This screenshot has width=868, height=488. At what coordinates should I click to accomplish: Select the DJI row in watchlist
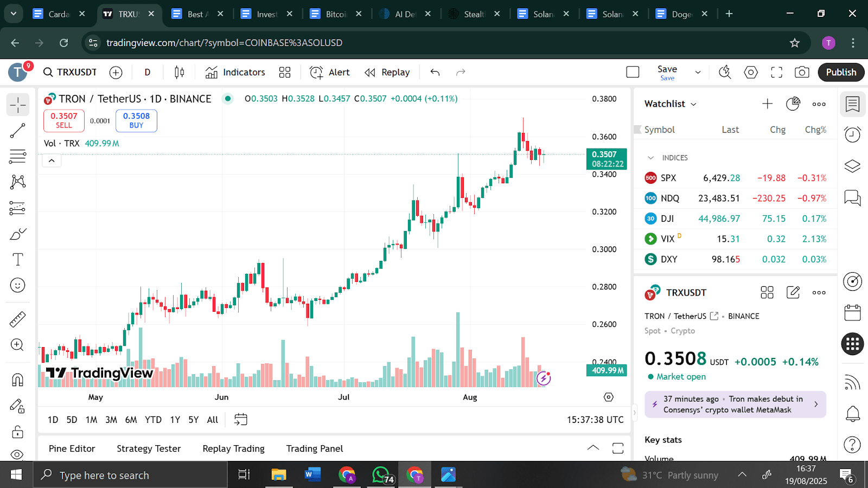click(x=736, y=219)
